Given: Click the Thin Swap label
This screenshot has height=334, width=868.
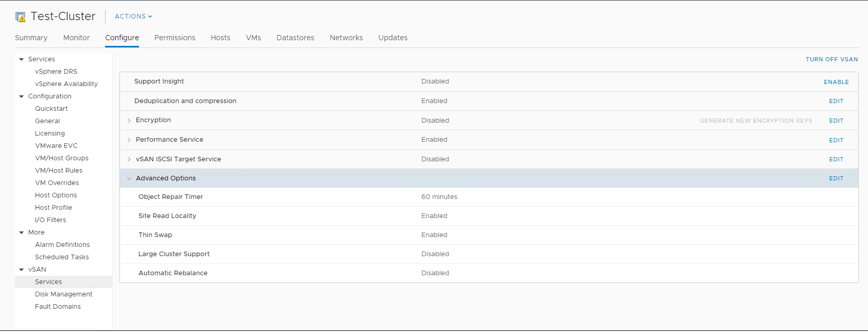Looking at the screenshot, I should 155,235.
